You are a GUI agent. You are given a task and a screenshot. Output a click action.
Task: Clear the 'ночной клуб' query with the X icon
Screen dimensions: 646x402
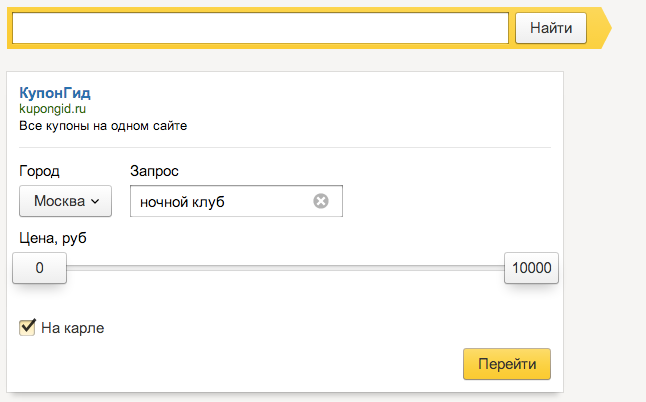(321, 201)
